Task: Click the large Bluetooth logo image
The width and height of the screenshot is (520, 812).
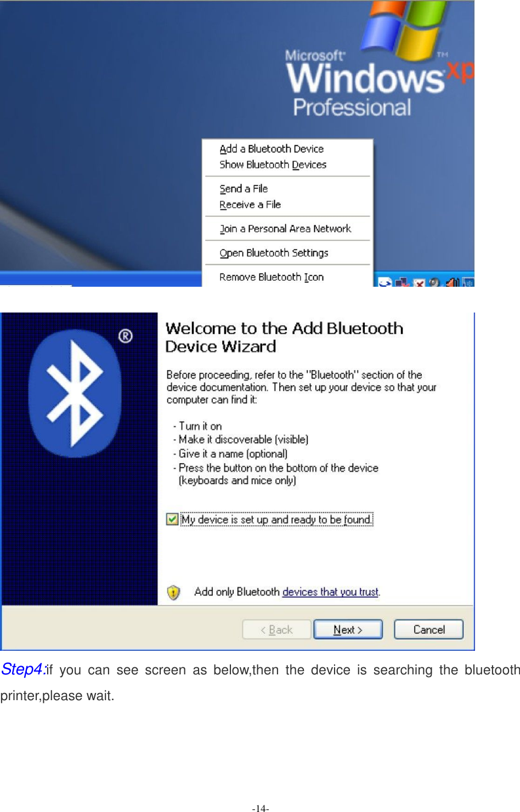Action: (75, 393)
